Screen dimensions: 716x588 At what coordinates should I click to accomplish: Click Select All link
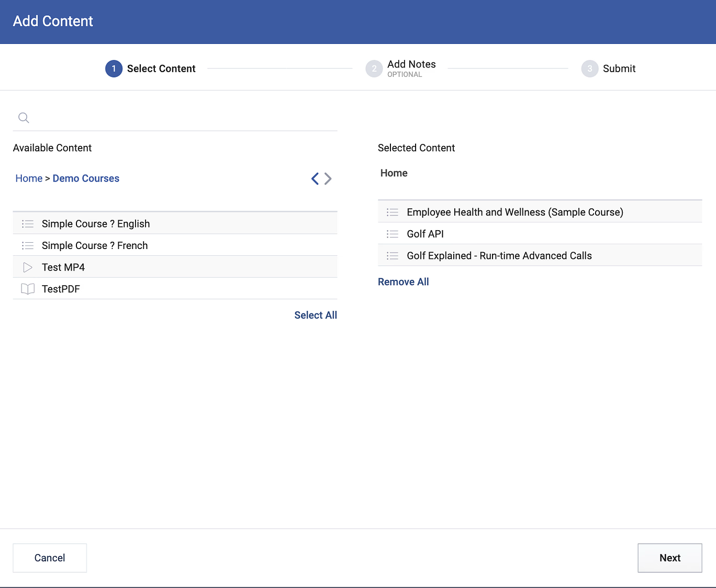click(316, 315)
